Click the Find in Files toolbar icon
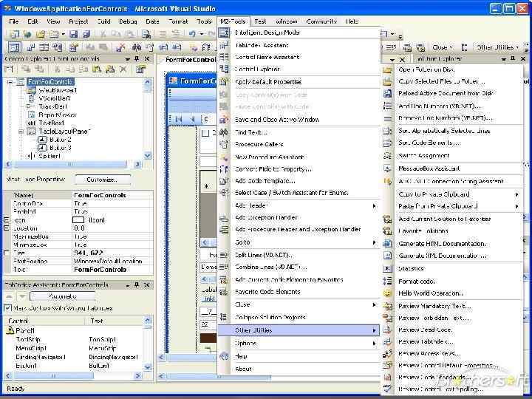 (146, 34)
